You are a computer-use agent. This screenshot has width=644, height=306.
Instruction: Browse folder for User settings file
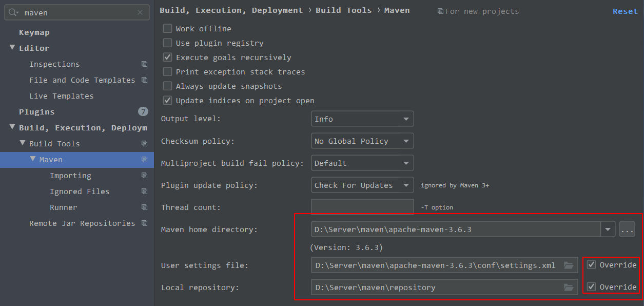568,265
